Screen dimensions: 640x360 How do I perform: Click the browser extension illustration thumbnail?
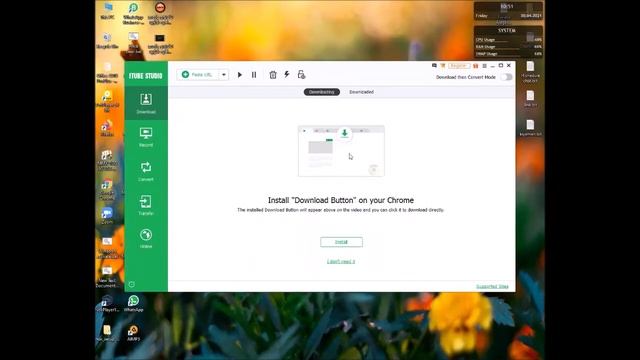click(341, 151)
